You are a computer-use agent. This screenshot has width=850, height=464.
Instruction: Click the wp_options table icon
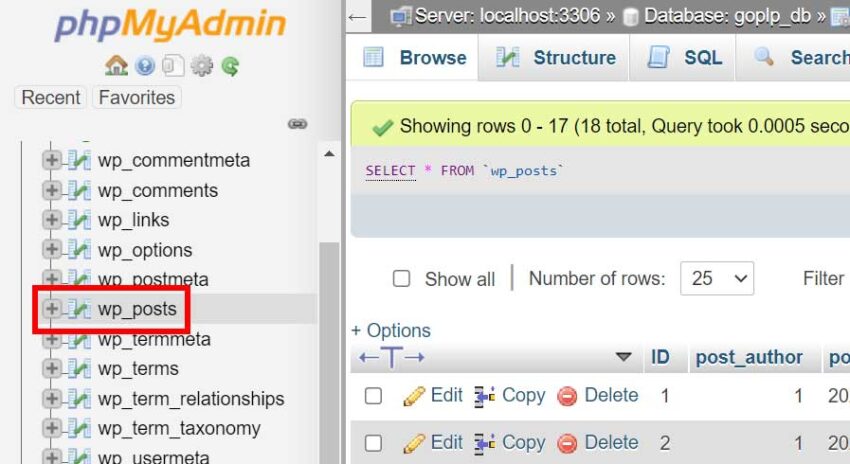(x=79, y=249)
